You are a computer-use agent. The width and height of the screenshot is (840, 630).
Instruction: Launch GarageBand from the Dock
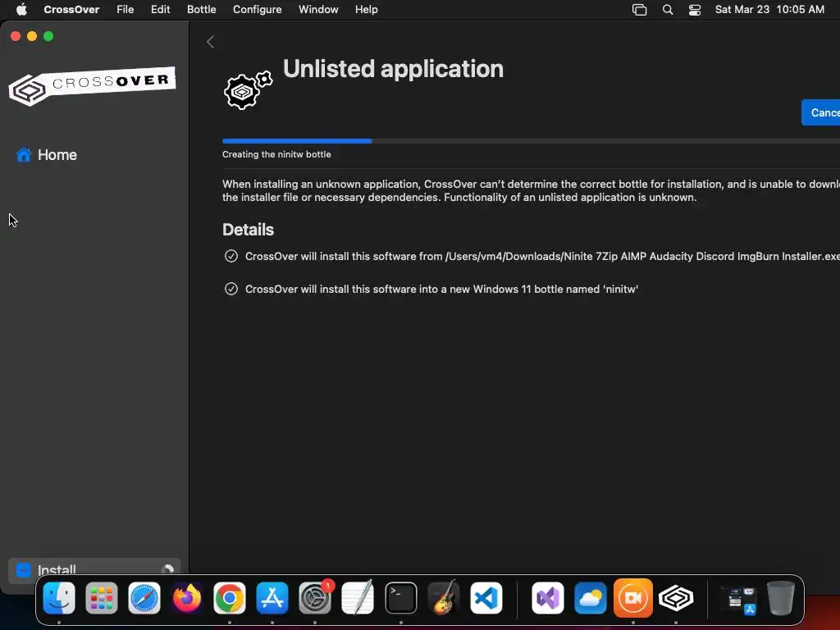click(444, 598)
